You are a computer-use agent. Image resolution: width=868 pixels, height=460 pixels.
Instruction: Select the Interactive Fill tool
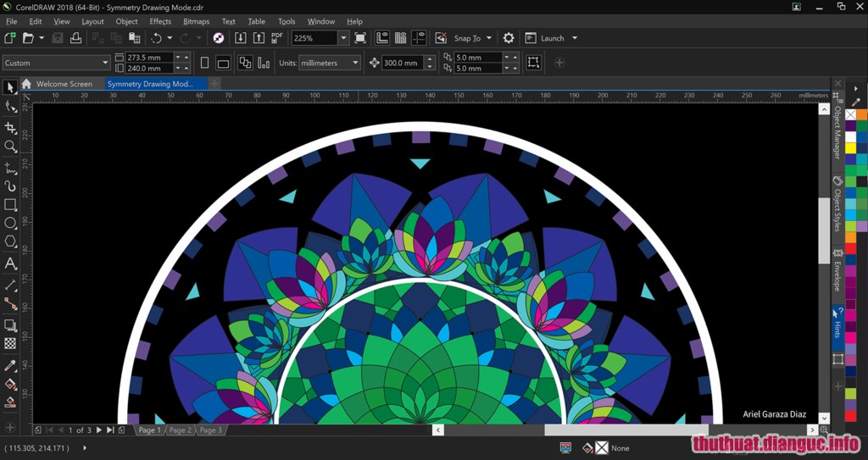[10, 384]
